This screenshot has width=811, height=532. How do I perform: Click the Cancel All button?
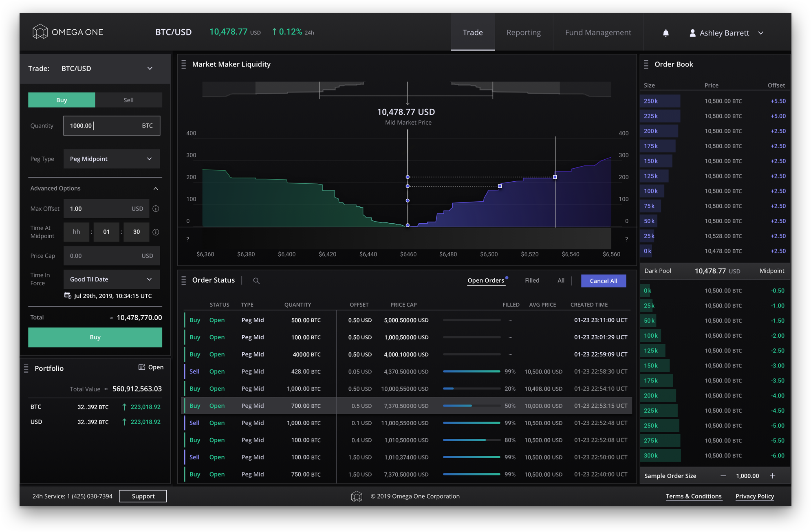click(604, 281)
